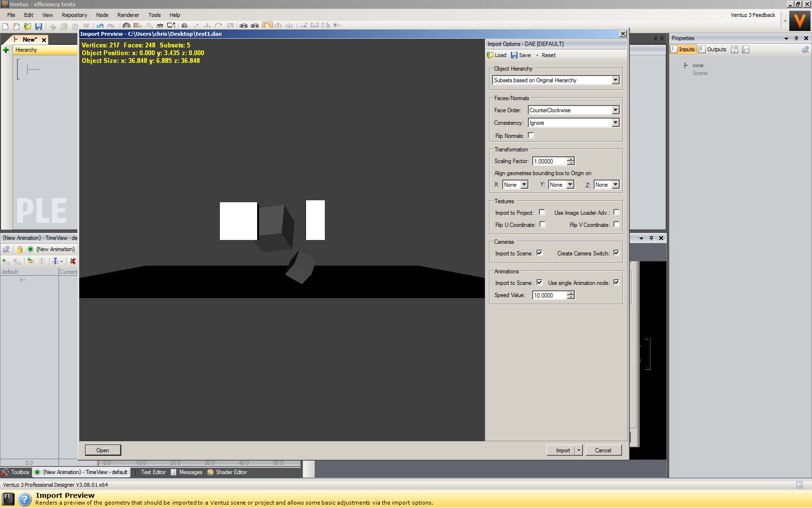Click the red X mute icon in TimeView
The image size is (812, 508).
coord(73,261)
